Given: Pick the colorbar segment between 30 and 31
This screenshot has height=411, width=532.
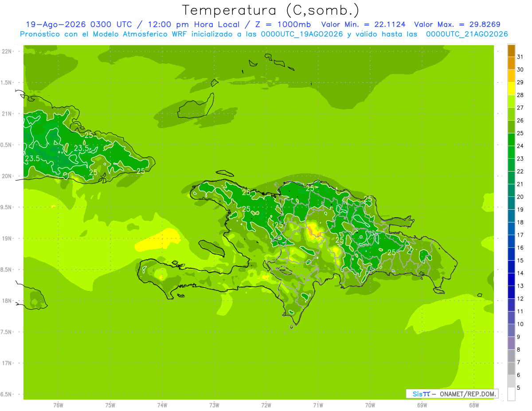Looking at the screenshot, I should tap(511, 64).
